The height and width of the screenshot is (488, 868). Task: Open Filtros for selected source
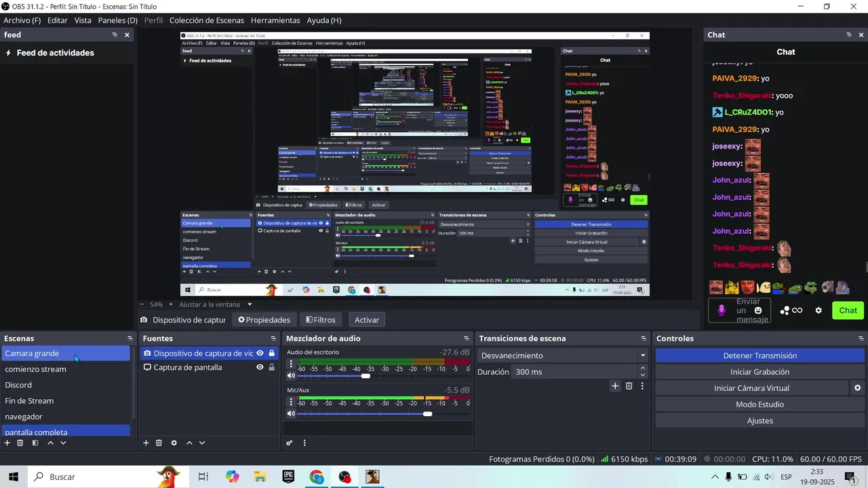[321, 320]
